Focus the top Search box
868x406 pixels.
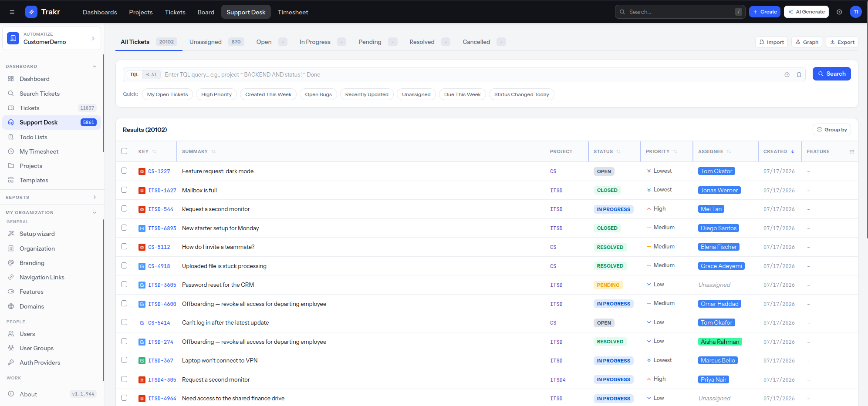tap(680, 12)
